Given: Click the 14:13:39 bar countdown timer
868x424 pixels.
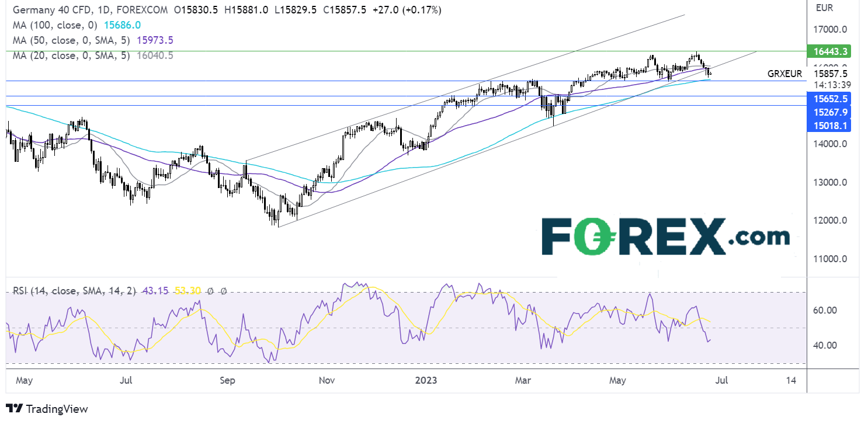Looking at the screenshot, I should pos(832,85).
